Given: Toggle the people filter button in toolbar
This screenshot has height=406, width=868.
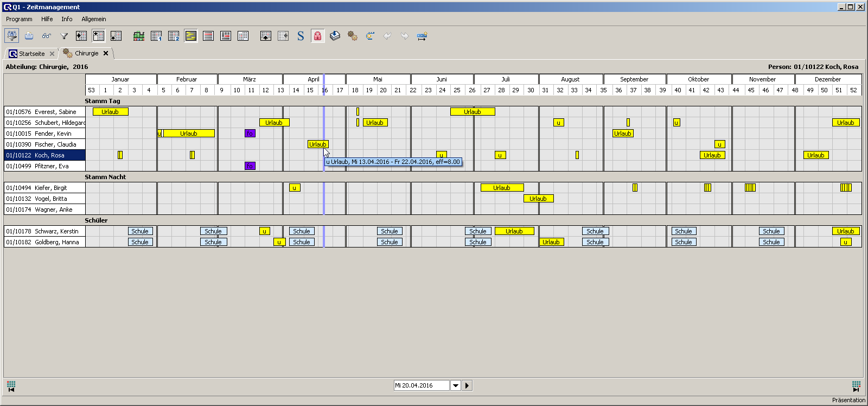Looking at the screenshot, I should [x=11, y=36].
